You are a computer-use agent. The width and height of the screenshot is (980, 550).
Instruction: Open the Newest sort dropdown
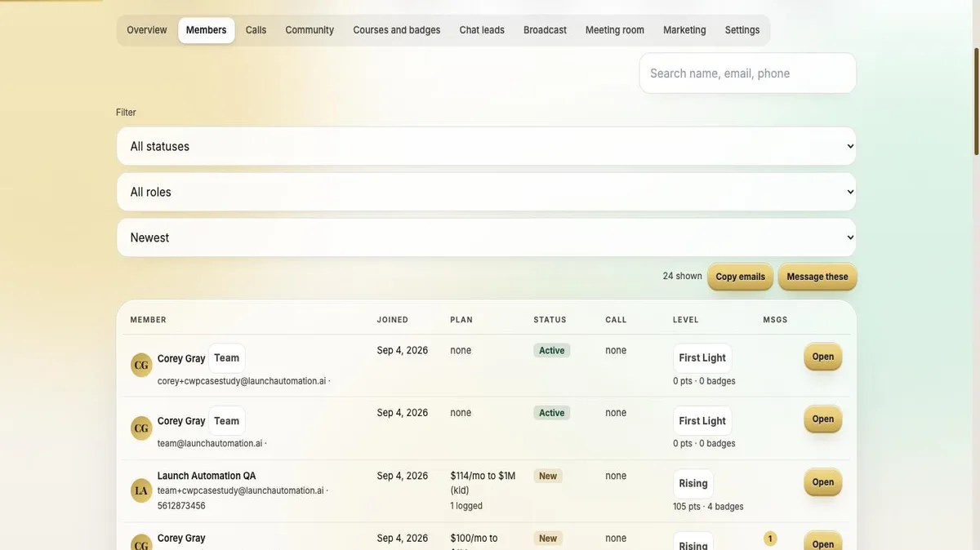click(x=487, y=237)
